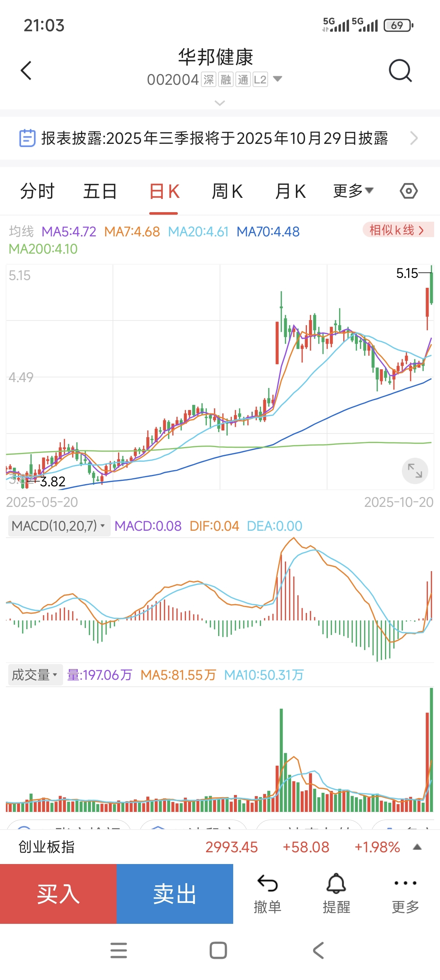The width and height of the screenshot is (440, 980).
Task: Tap the back arrow at top left
Action: [x=26, y=71]
